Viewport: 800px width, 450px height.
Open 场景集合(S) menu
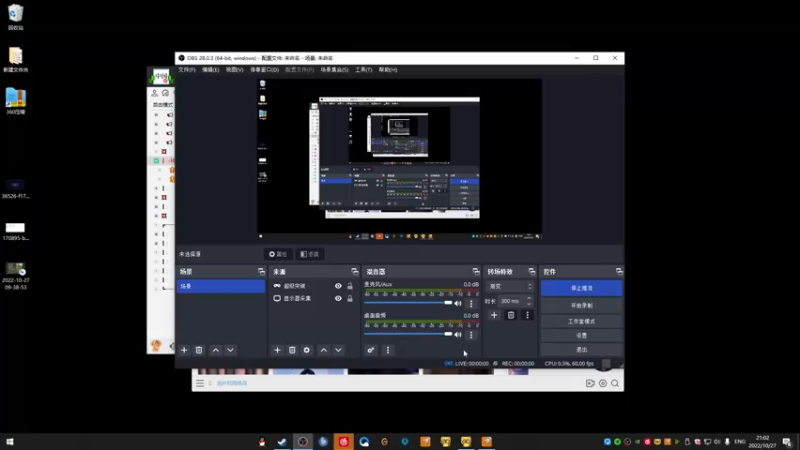click(x=334, y=70)
